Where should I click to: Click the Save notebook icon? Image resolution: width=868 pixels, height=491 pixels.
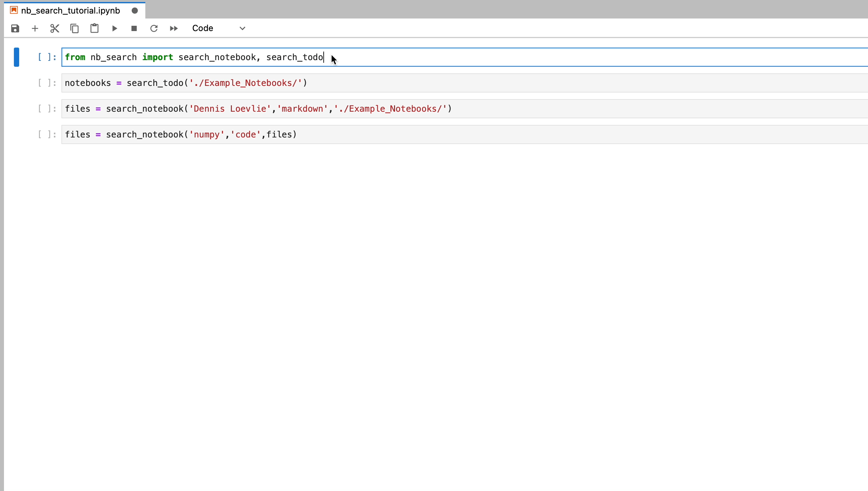click(15, 28)
